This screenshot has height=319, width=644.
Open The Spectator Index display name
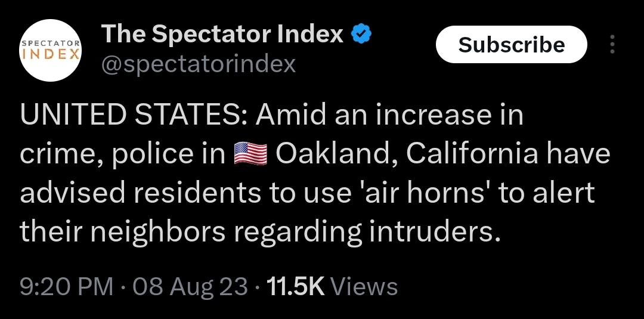pos(222,35)
